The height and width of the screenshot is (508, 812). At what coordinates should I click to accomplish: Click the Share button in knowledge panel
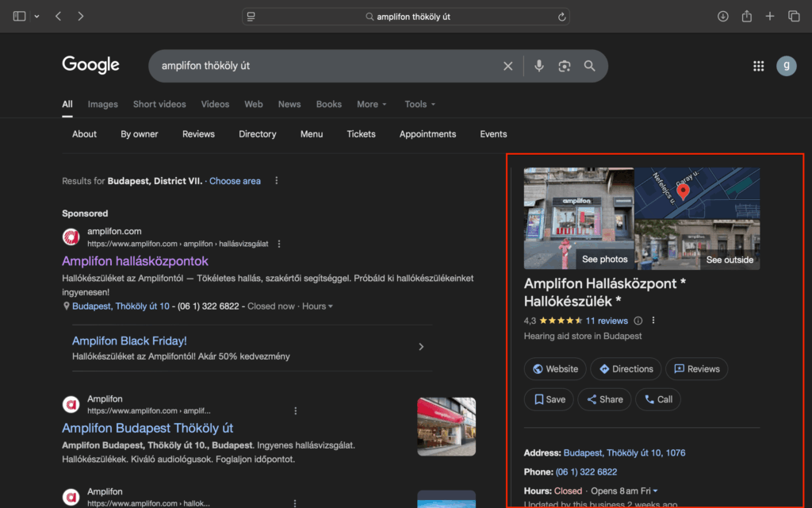point(604,400)
